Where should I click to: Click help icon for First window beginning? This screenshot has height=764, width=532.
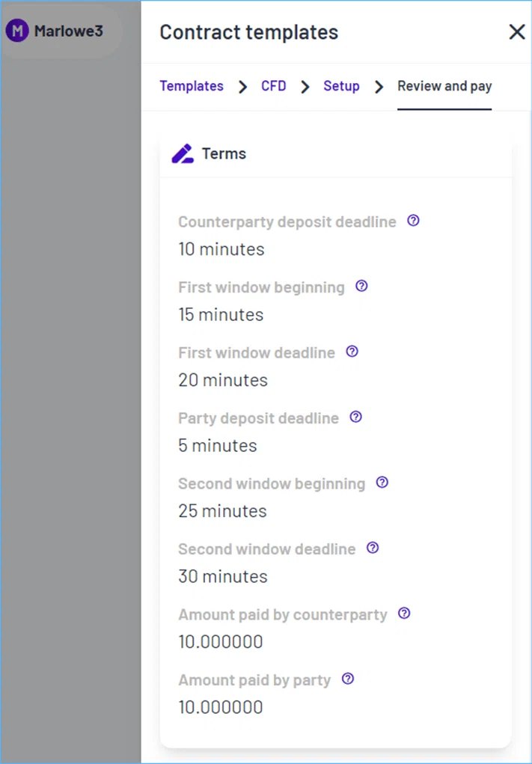[361, 286]
